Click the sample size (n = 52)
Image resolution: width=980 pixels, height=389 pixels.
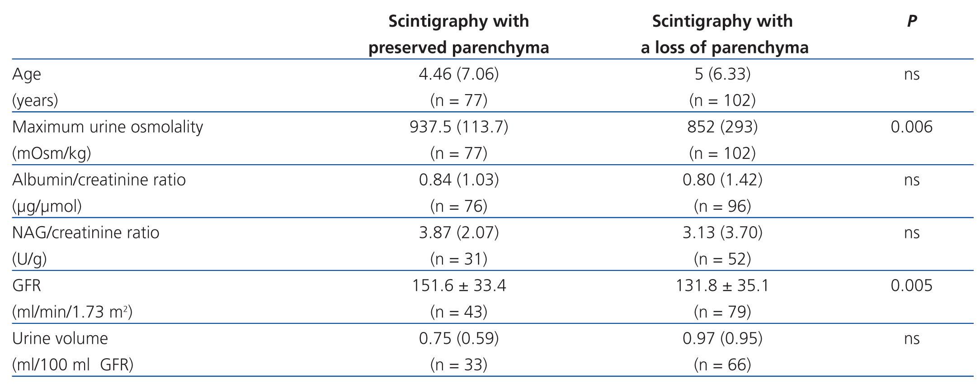[722, 259]
